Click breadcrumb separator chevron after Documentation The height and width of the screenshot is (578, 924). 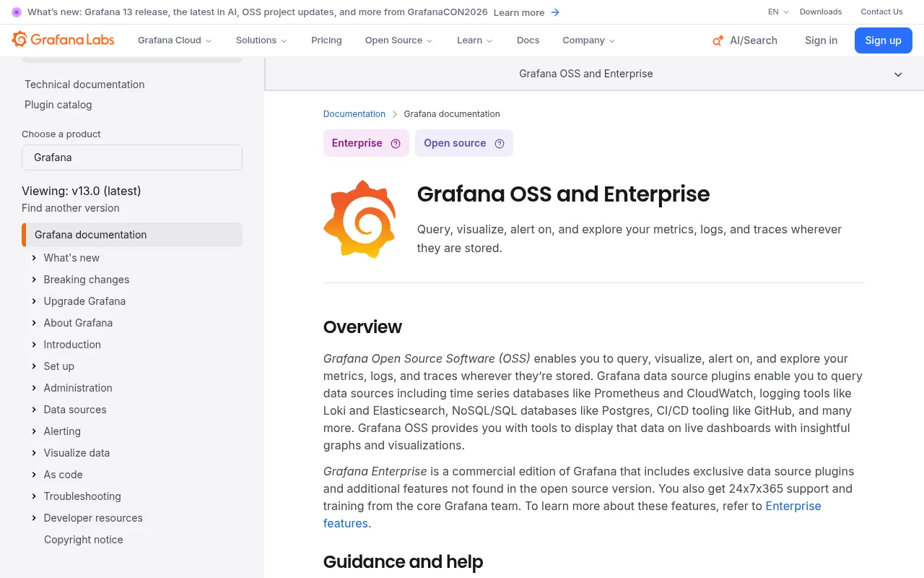point(395,114)
